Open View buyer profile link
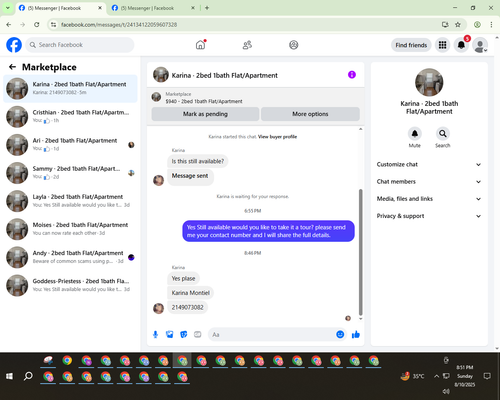The image size is (500, 400). 277,137
